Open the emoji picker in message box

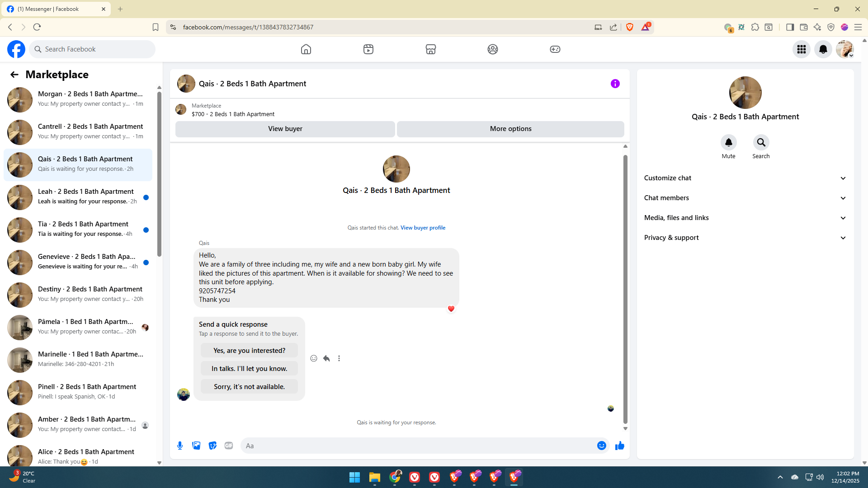(601, 446)
